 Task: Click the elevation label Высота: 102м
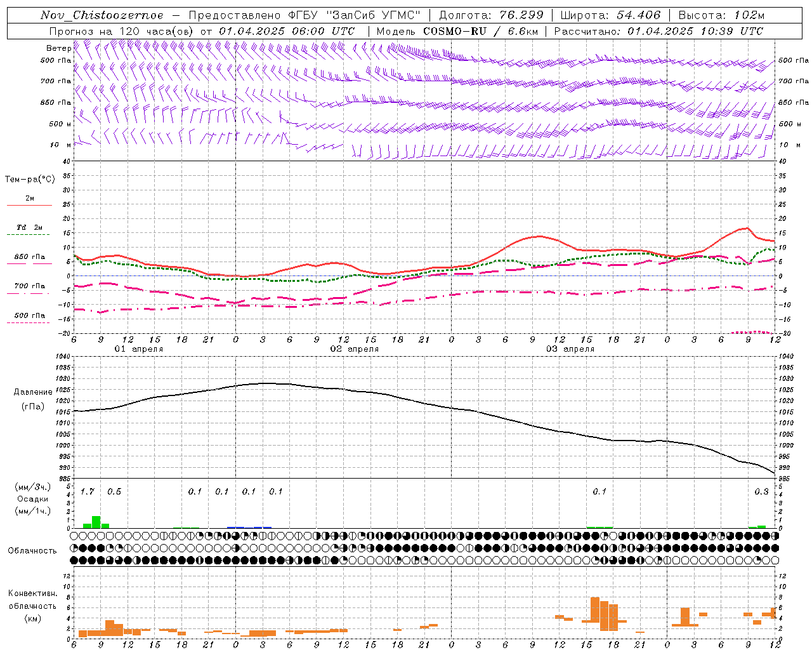click(x=721, y=15)
